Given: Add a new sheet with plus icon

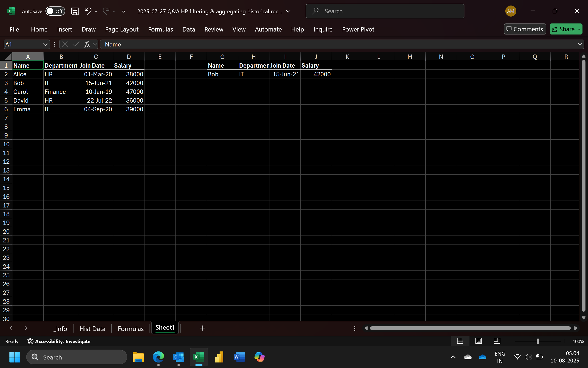Looking at the screenshot, I should [202, 328].
